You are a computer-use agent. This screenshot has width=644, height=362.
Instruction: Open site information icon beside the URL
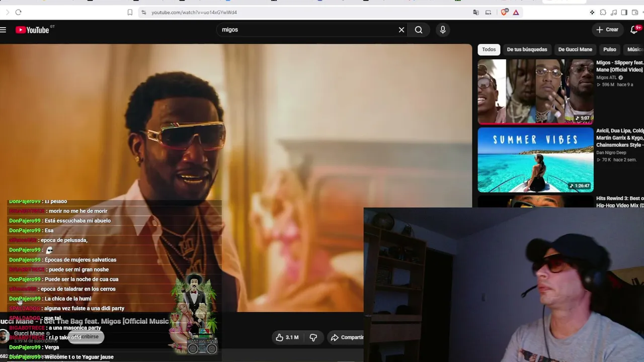coord(143,12)
